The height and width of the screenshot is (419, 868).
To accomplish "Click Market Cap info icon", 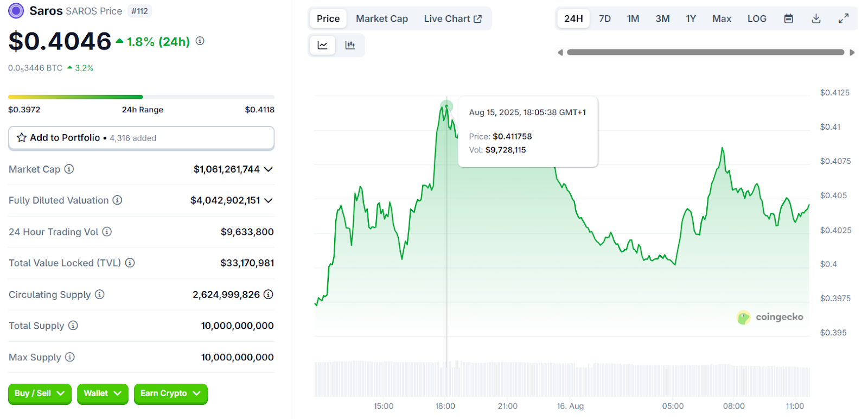I will tap(69, 169).
